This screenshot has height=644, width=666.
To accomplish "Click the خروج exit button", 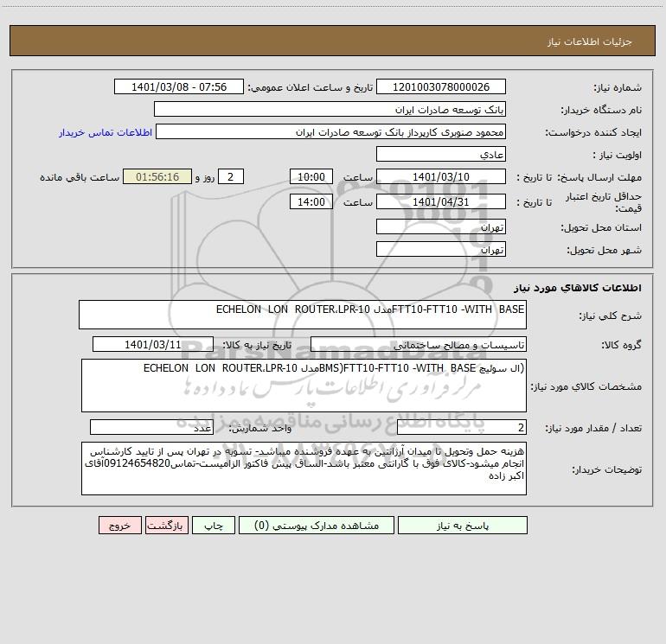I will click(x=119, y=526).
